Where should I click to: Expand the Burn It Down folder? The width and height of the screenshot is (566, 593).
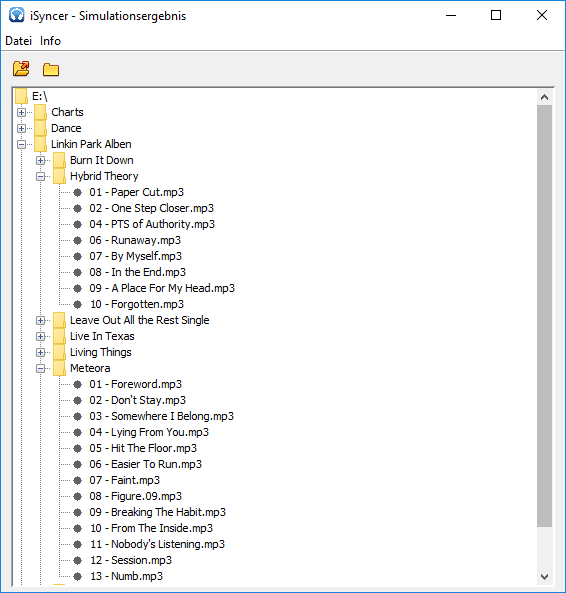click(40, 160)
